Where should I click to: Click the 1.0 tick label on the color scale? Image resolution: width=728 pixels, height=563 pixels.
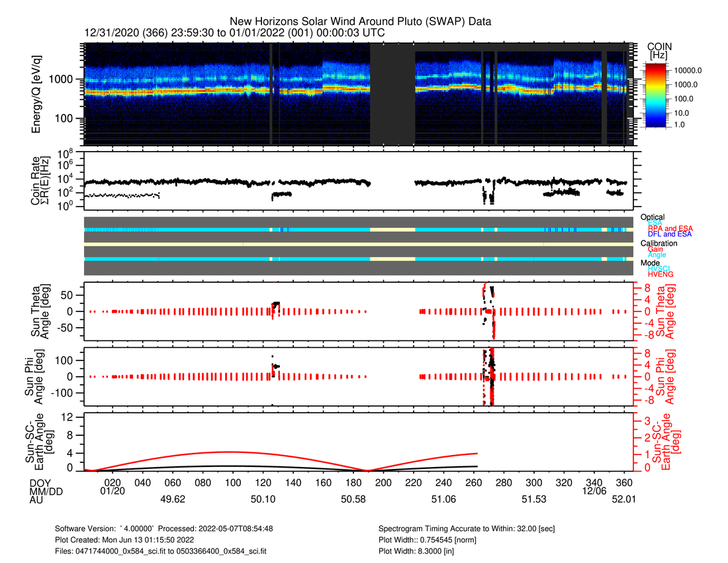pos(680,124)
